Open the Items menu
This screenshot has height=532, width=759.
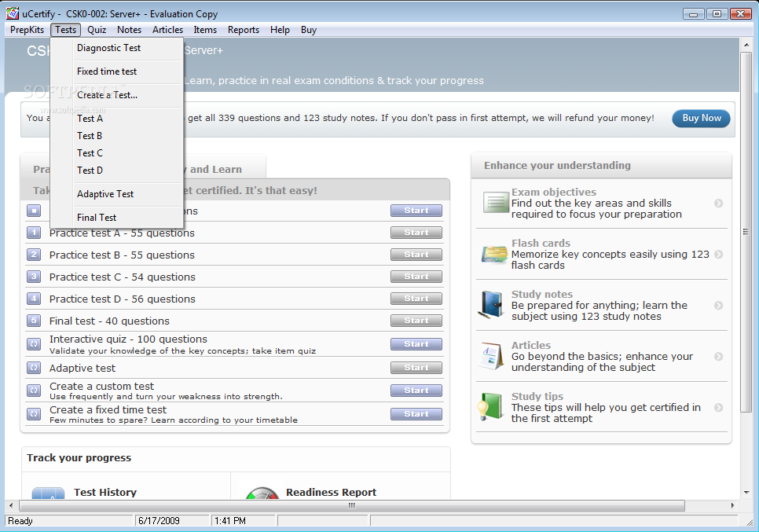tap(205, 30)
